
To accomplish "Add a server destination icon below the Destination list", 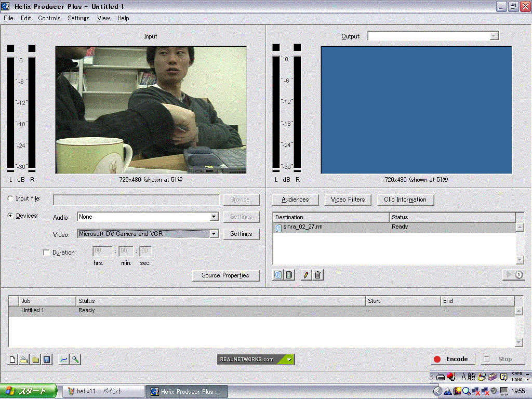I will 289,275.
